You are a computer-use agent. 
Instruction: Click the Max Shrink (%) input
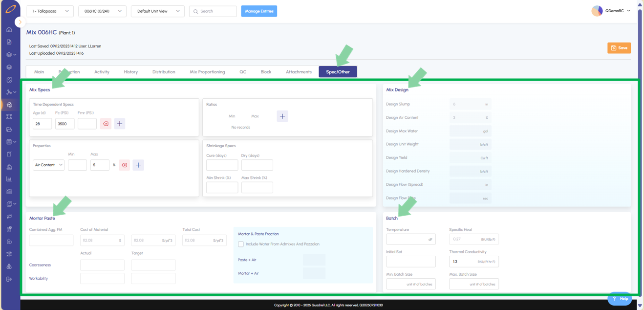[x=257, y=187]
